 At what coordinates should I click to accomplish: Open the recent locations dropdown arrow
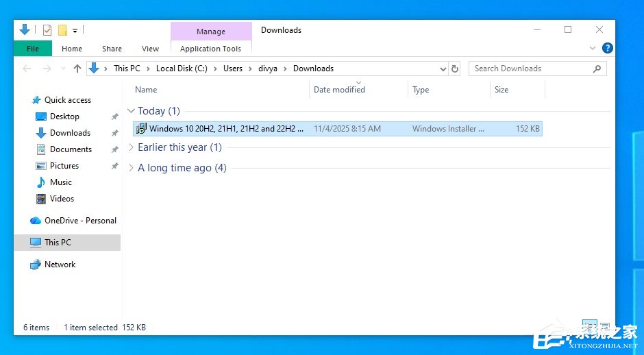pos(63,69)
